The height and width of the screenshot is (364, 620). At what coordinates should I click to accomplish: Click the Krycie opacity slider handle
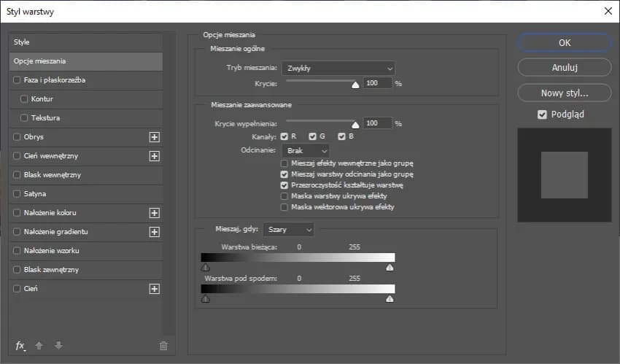[x=356, y=85]
